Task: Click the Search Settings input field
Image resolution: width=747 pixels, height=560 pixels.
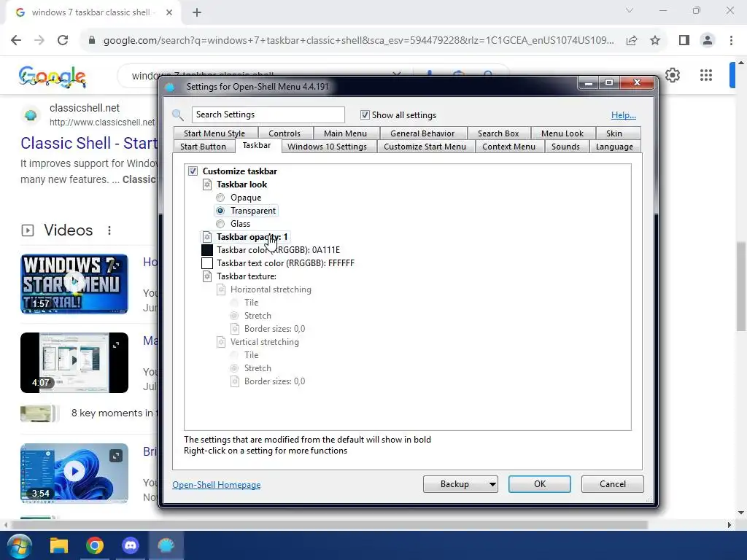Action: coord(268,114)
